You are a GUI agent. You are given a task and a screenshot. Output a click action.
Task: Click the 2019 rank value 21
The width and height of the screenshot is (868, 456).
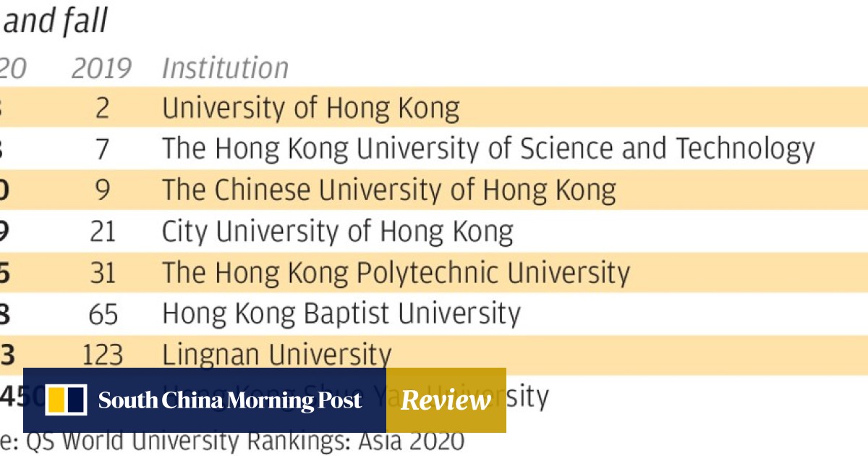(102, 232)
